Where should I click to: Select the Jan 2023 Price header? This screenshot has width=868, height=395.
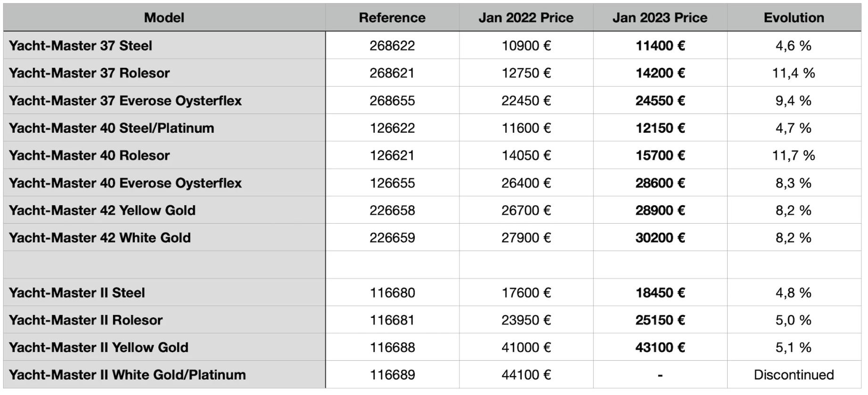pos(660,18)
